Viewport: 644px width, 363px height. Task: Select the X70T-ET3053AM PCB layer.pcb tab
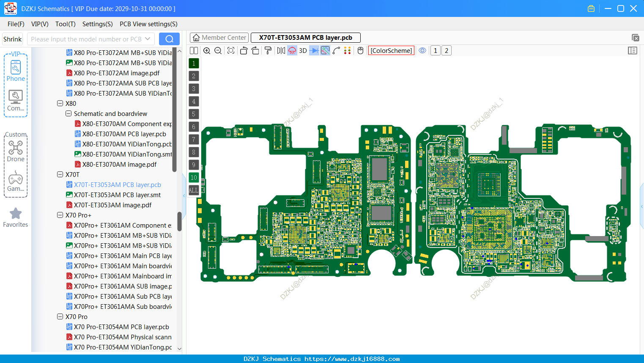click(306, 38)
